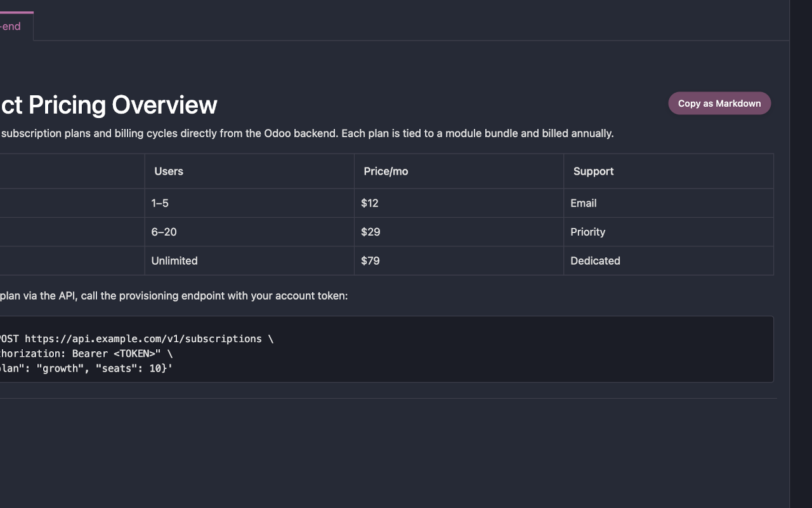Click the Bearer <TOKEN> code line
This screenshot has width=812, height=508.
click(86, 354)
